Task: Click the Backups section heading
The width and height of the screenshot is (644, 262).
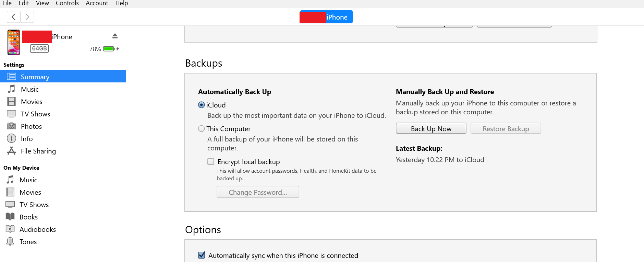Action: [204, 63]
